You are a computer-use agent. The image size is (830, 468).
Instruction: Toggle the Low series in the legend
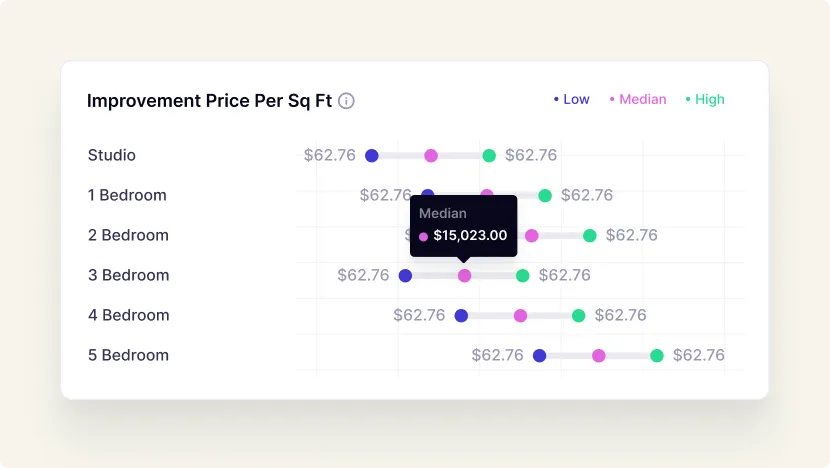(572, 99)
